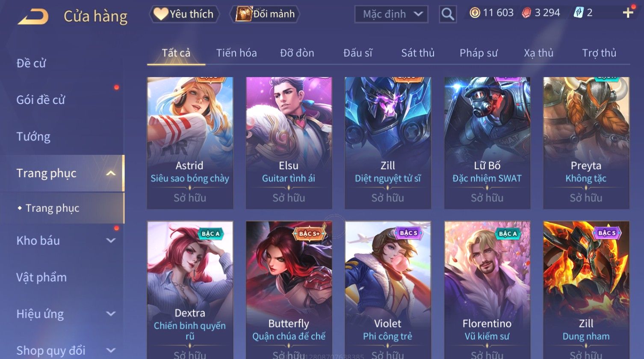Tap the red ruby currency icon

coord(526,13)
